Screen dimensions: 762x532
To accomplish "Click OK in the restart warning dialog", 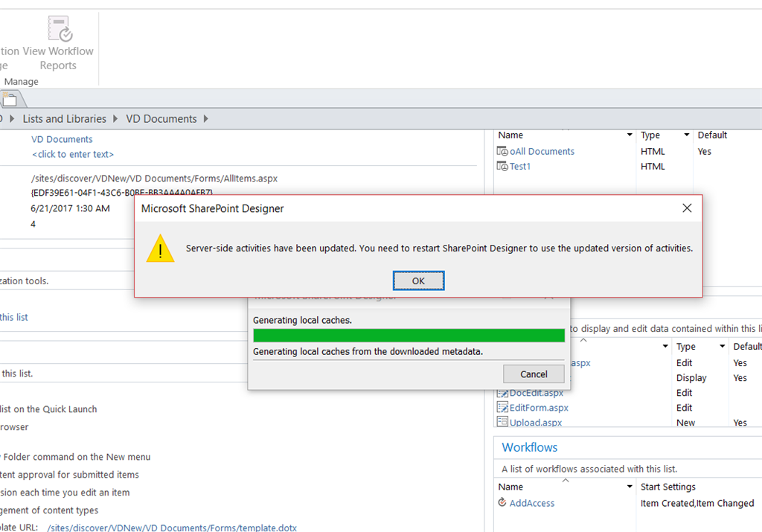I will [418, 281].
